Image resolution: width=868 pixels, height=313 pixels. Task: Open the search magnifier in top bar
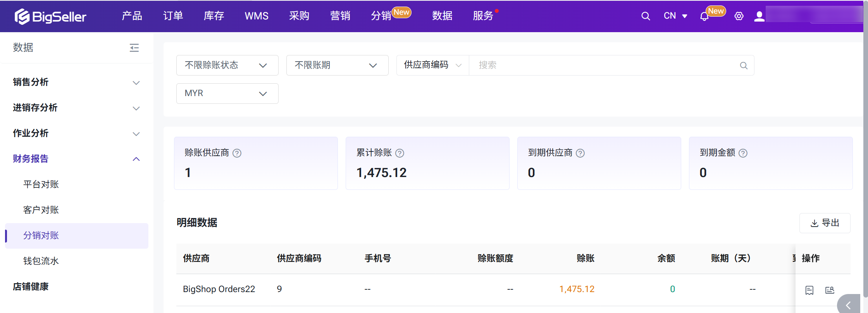pyautogui.click(x=645, y=16)
